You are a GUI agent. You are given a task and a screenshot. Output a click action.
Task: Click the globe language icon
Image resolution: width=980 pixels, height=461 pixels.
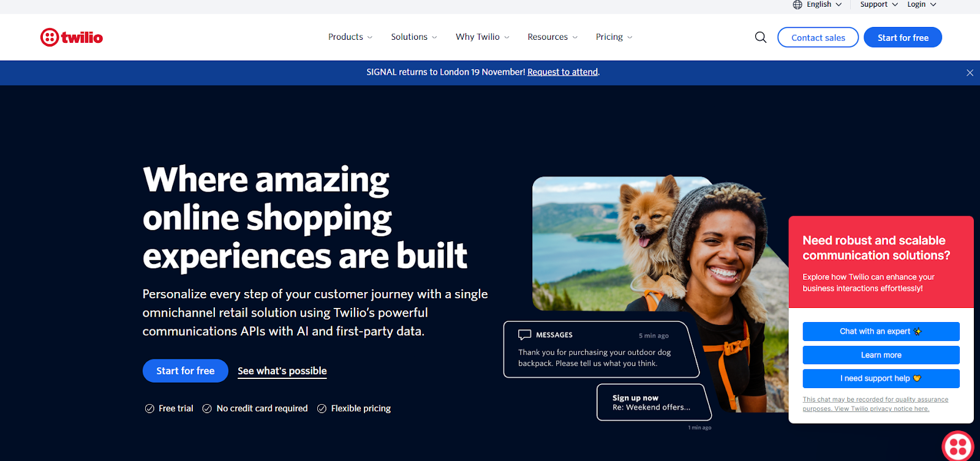coord(797,4)
